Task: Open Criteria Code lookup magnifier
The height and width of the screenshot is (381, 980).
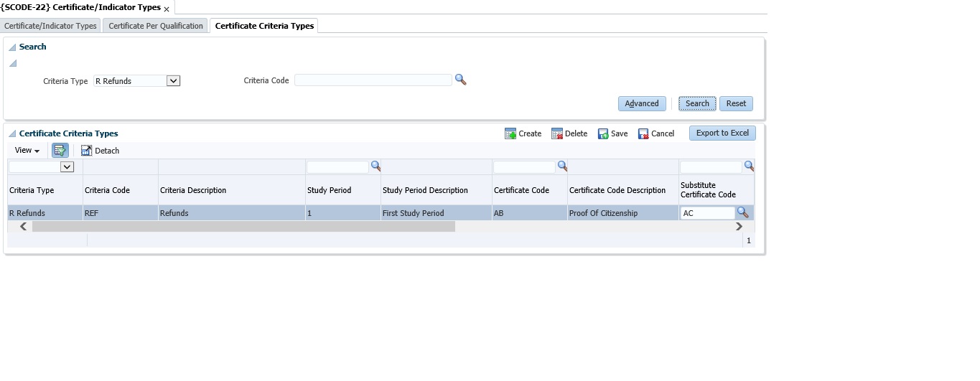Action: pos(461,80)
